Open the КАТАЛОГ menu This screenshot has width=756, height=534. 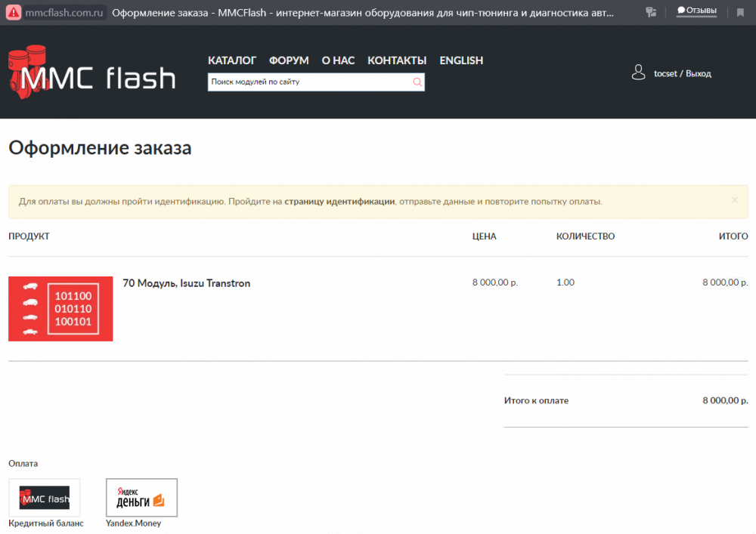pos(232,60)
